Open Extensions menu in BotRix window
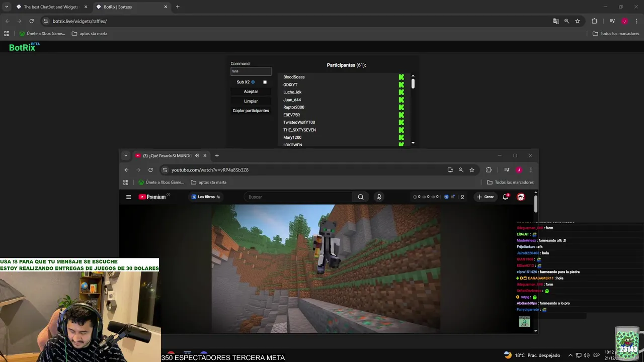The width and height of the screenshot is (644, 362). [x=594, y=21]
